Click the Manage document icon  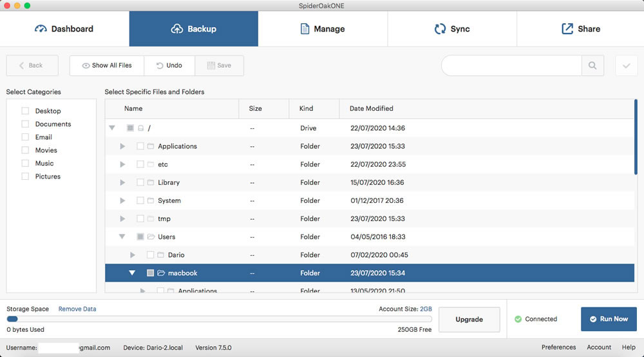point(305,29)
